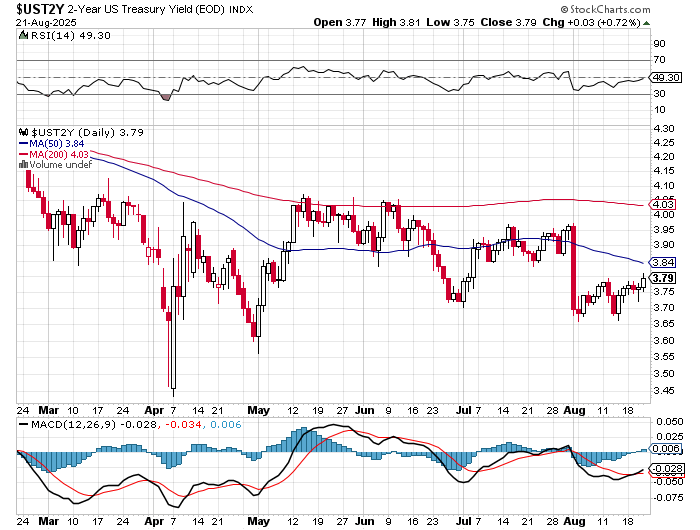Click the $UST2Y (Daily) legend line icon
This screenshot has height=530, width=700.
coord(24,131)
